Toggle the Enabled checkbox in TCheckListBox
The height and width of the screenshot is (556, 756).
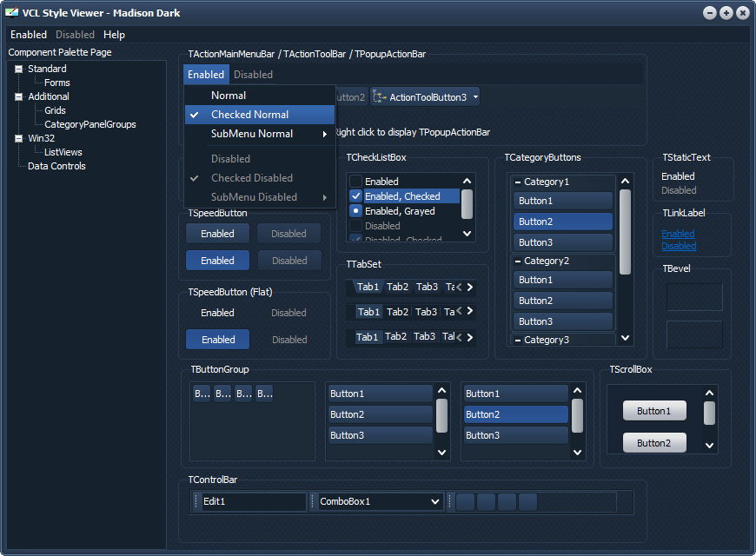tap(355, 182)
